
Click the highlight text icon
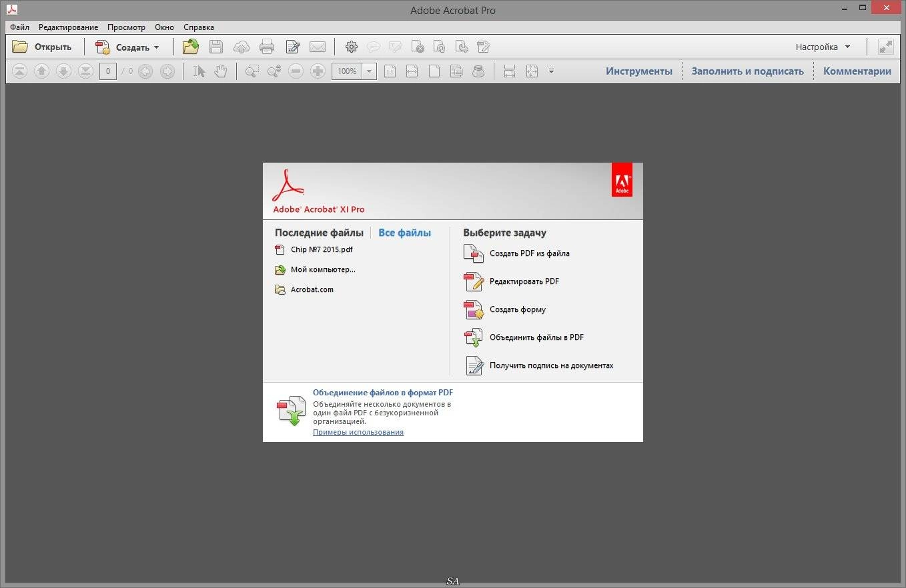(396, 47)
